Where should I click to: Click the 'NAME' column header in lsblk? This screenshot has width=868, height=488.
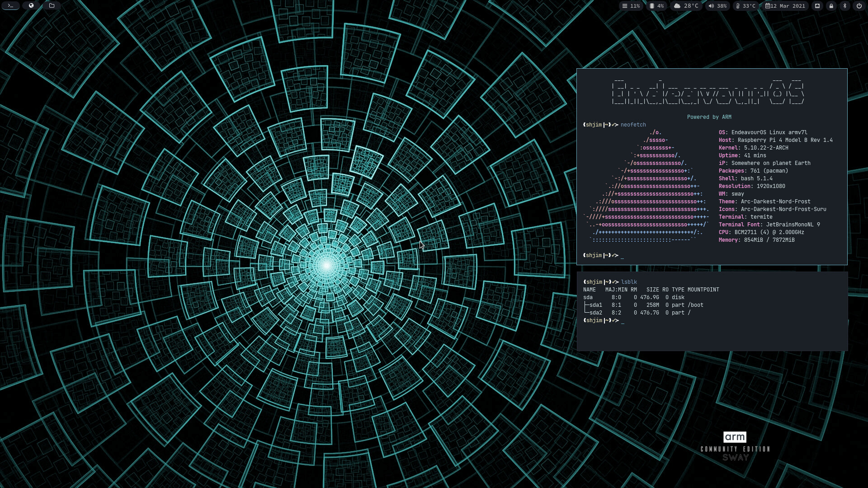590,290
